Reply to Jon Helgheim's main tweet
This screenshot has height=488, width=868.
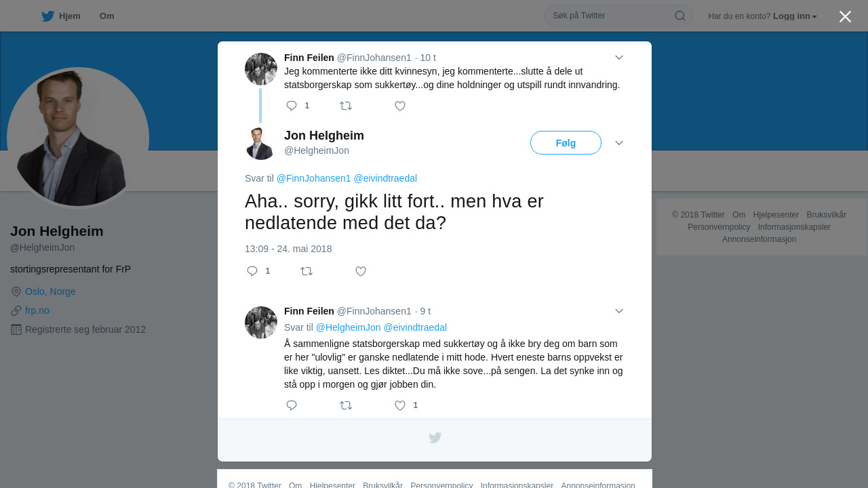tap(252, 271)
